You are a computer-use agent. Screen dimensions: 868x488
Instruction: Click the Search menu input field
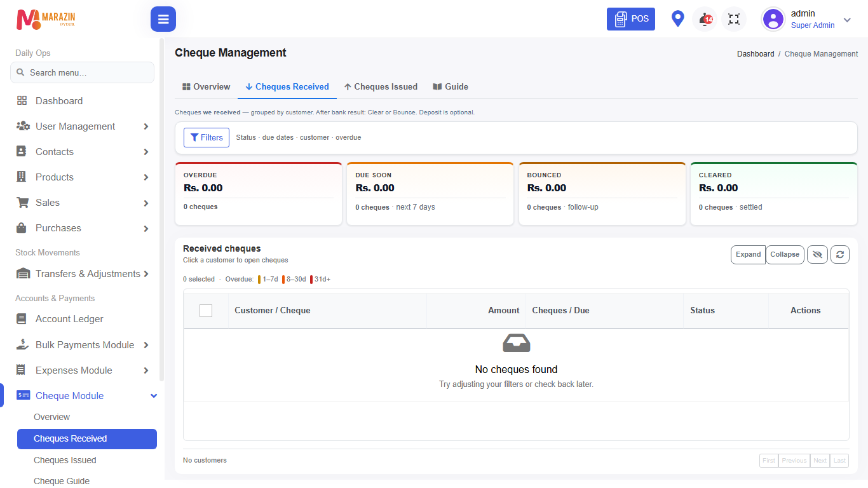click(x=82, y=72)
